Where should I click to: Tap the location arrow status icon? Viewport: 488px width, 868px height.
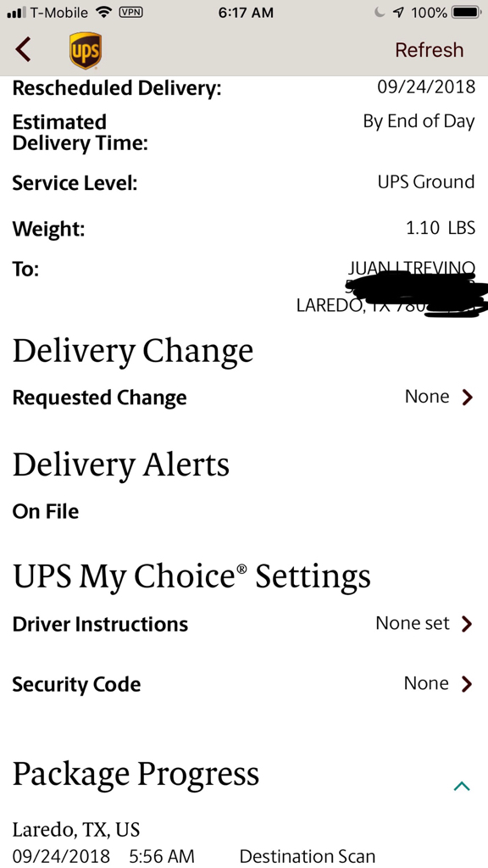398,12
